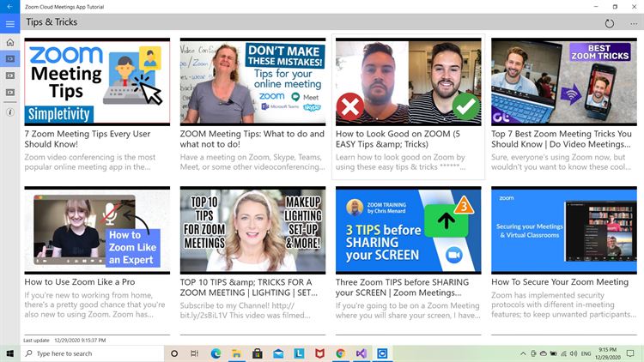Click title 'Top 7 Best Zoom Meeting Tricks You Should Know'
Viewport: 644px width, 362px height.
[562, 139]
